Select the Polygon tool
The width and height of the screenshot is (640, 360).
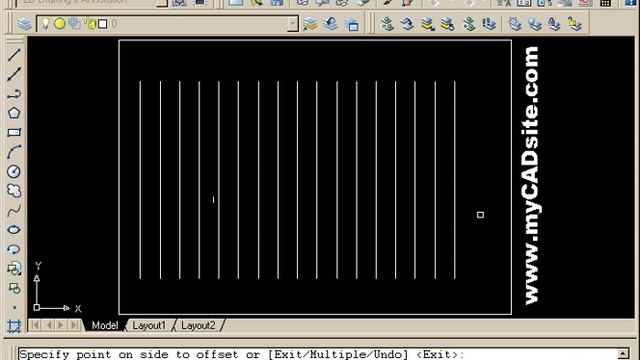coord(14,113)
